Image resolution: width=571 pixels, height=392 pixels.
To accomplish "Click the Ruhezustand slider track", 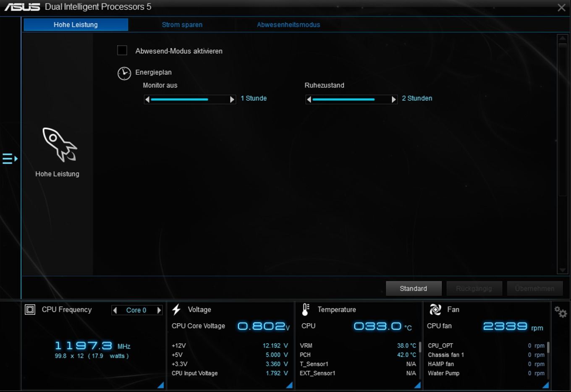I will point(351,99).
